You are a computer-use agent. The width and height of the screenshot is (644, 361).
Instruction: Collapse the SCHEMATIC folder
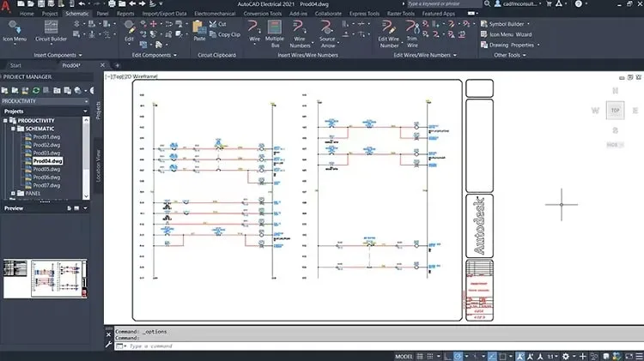13,129
